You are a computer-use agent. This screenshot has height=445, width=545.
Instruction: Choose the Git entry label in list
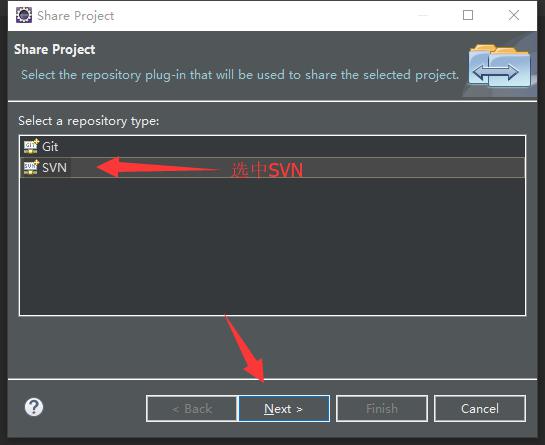tap(50, 147)
